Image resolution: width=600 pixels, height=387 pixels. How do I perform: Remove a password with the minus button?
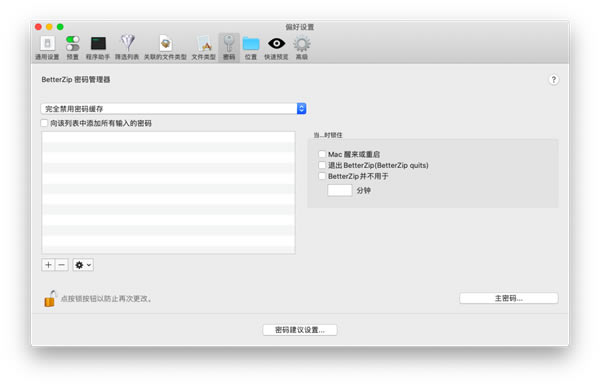[62, 265]
